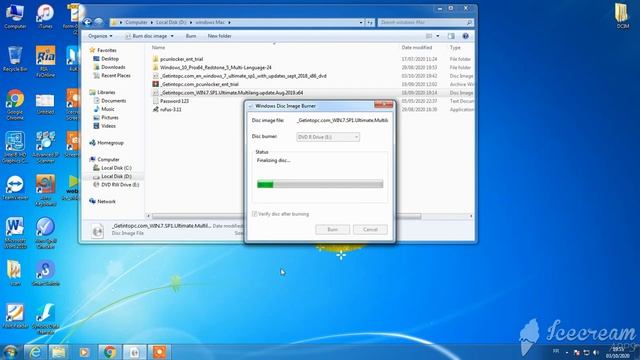
Task: Sort by the Name column header
Action: click(159, 48)
